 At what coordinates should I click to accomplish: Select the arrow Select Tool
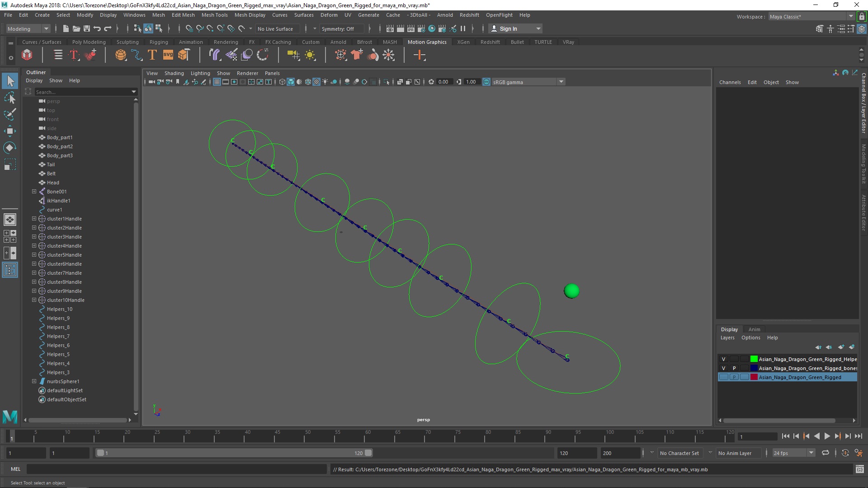[10, 81]
